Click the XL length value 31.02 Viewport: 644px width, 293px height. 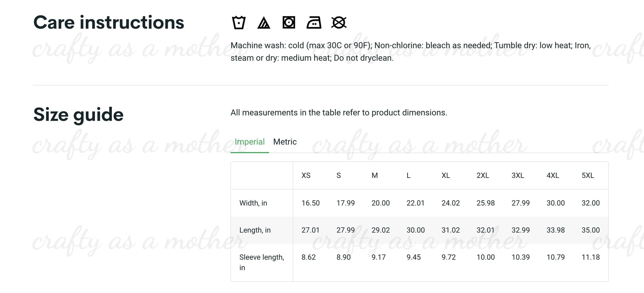450,230
